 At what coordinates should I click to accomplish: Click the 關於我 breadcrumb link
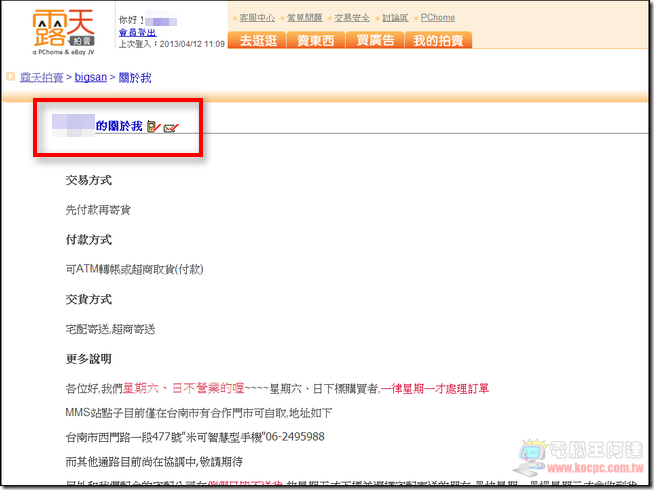point(136,77)
